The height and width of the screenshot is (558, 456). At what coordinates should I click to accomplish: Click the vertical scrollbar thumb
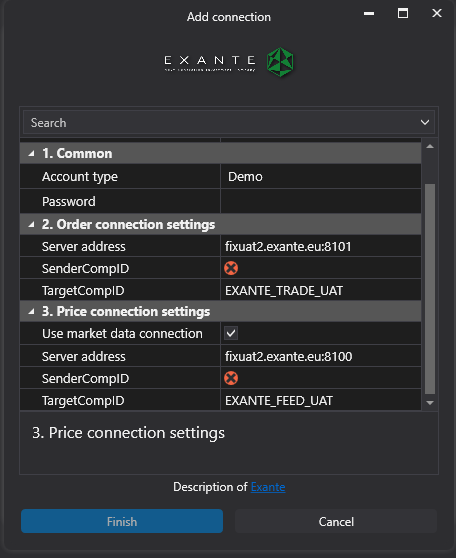pos(430,289)
